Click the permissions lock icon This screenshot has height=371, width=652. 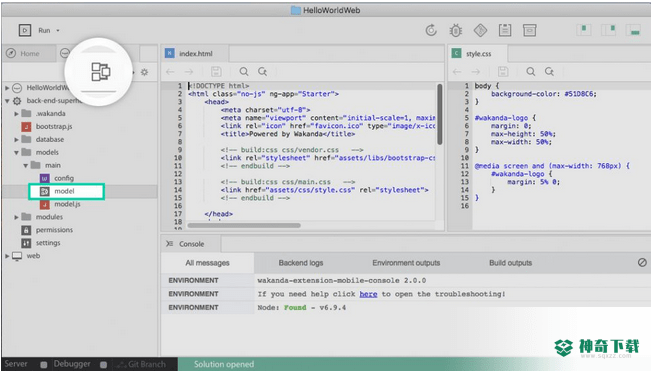pos(26,230)
